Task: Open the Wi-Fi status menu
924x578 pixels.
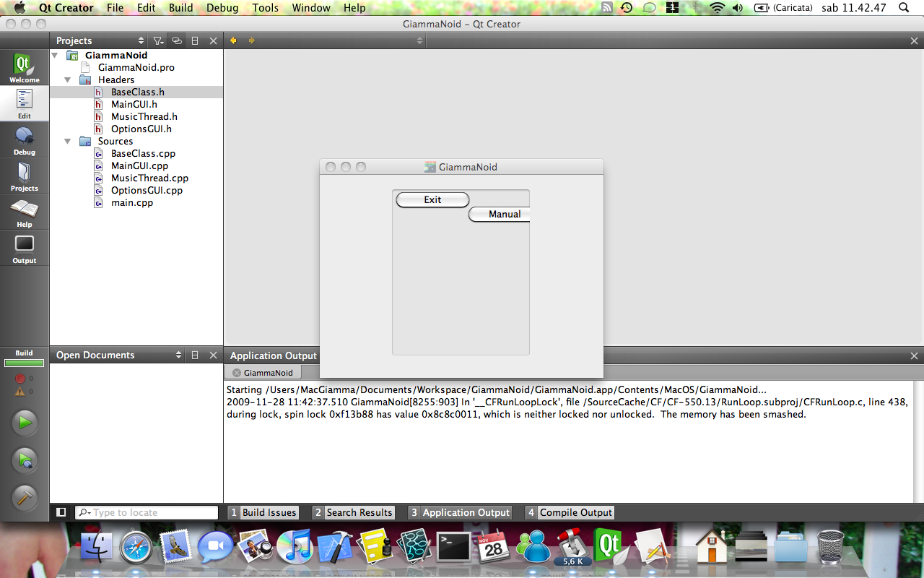Action: tap(716, 8)
